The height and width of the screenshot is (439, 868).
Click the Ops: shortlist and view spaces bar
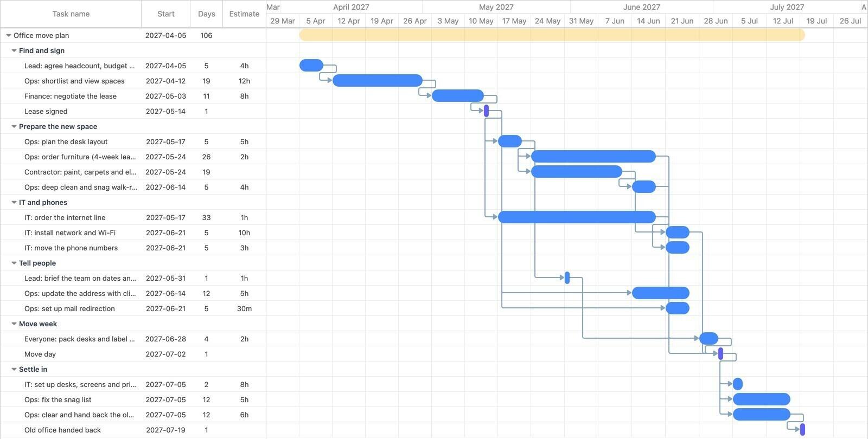click(378, 81)
